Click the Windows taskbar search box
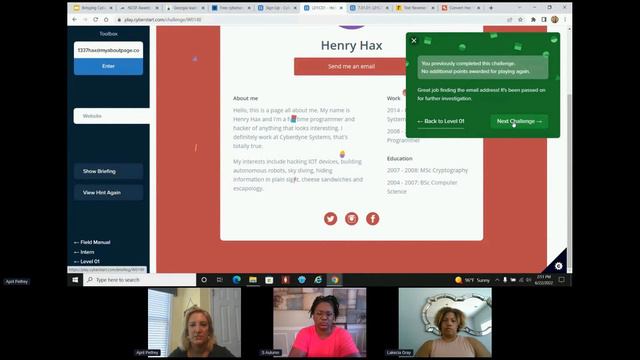640x360 pixels. pos(140,280)
